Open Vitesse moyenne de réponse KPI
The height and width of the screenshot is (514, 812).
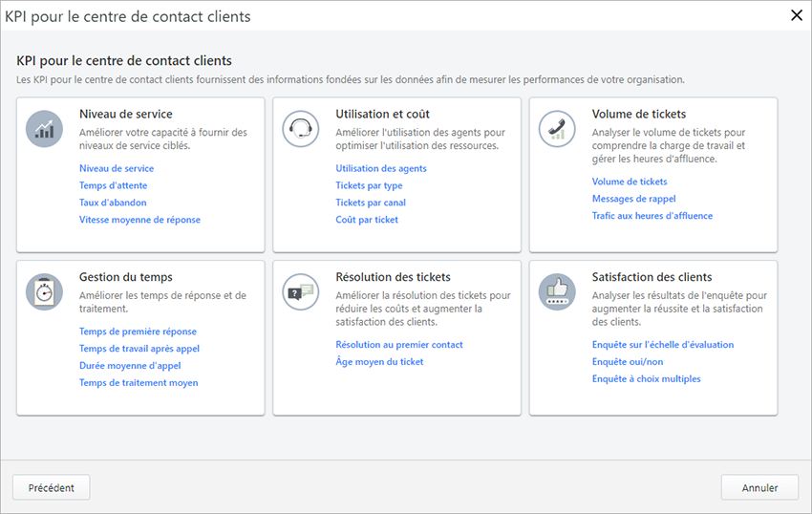[139, 220]
